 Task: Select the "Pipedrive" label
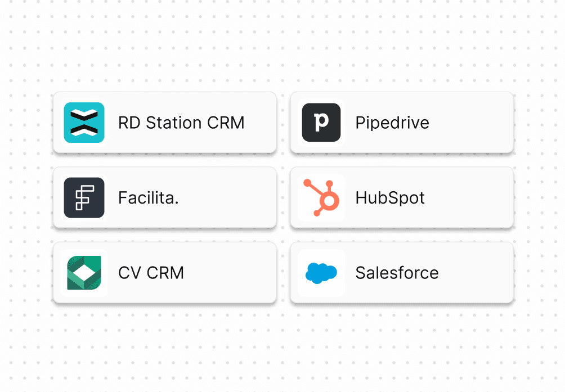pyautogui.click(x=392, y=123)
